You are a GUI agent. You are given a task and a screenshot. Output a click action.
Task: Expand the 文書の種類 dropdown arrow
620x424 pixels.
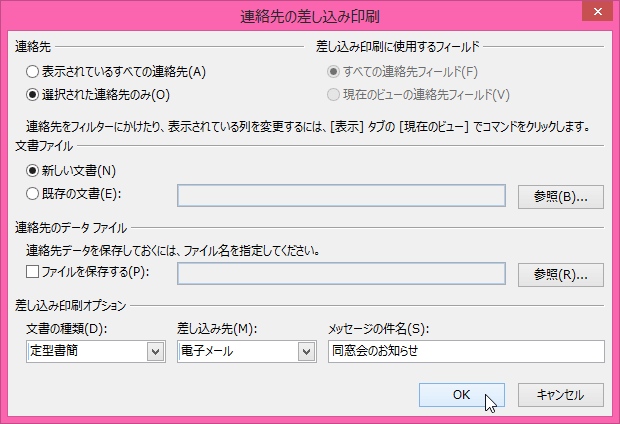point(155,351)
